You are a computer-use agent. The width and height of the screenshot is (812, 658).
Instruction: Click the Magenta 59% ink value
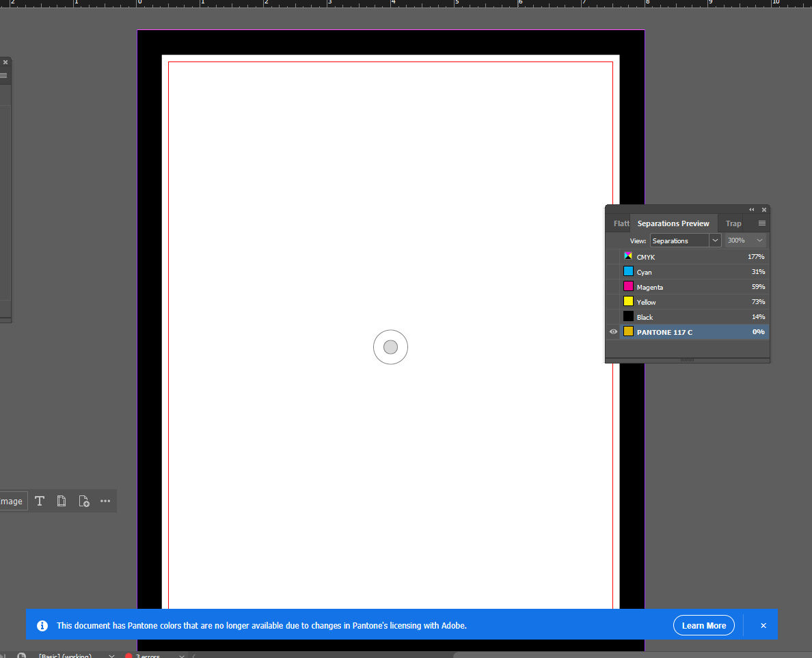pyautogui.click(x=758, y=287)
